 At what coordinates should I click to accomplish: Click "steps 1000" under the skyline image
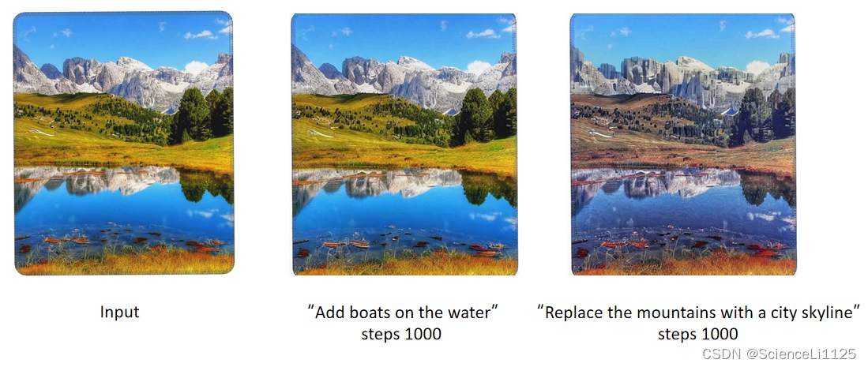click(x=697, y=335)
